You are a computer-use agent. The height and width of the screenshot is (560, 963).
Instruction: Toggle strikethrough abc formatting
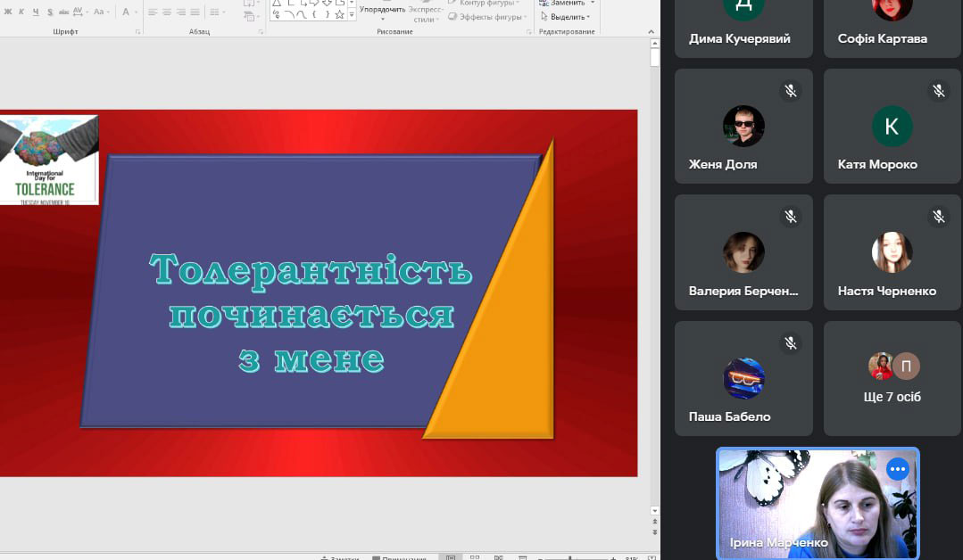(x=64, y=12)
